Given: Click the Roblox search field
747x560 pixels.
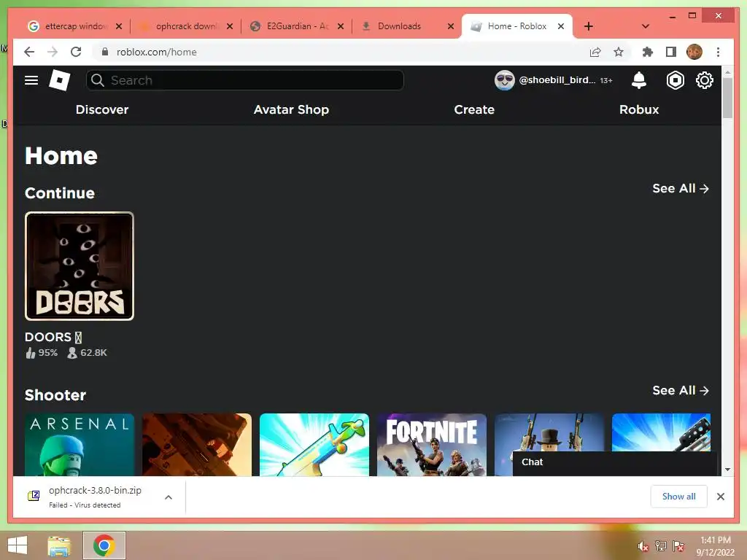Looking at the screenshot, I should [x=245, y=80].
